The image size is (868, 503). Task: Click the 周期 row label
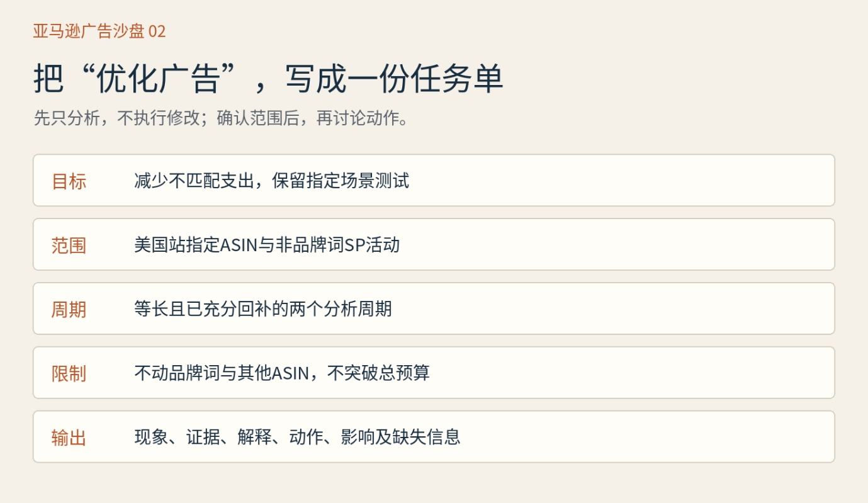click(x=69, y=310)
